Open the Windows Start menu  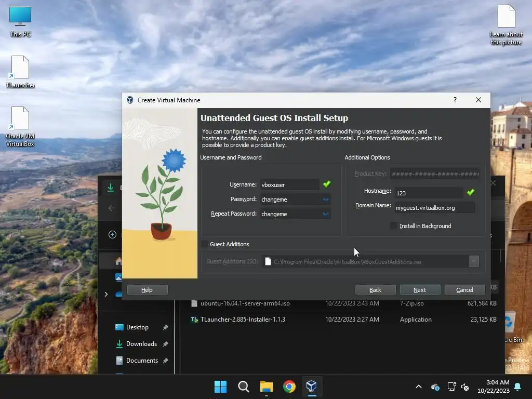[x=220, y=387]
